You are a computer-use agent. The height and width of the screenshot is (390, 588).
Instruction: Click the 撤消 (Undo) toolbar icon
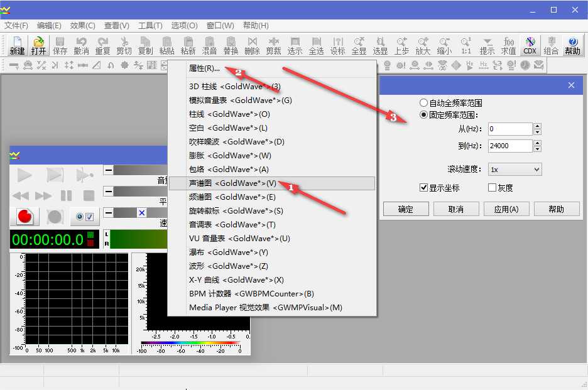82,45
